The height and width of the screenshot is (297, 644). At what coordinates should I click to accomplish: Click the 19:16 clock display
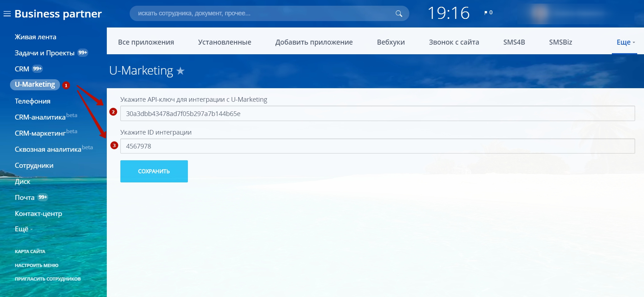tap(449, 13)
